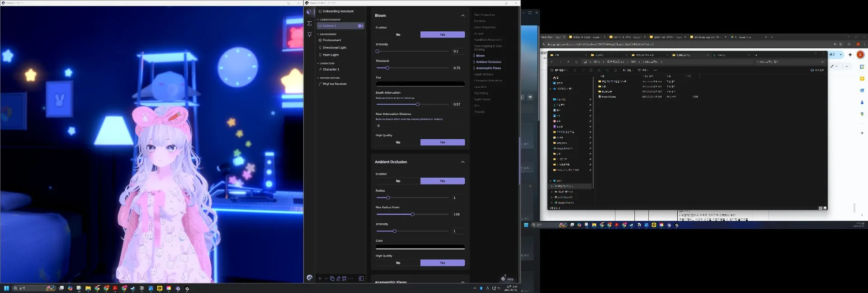Set Ambient Occlusion Enabled to No
Screen dimensions: 868x293
[398, 181]
